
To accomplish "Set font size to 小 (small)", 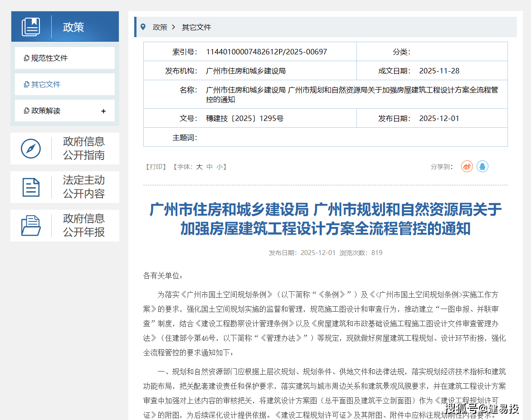I will [219, 167].
